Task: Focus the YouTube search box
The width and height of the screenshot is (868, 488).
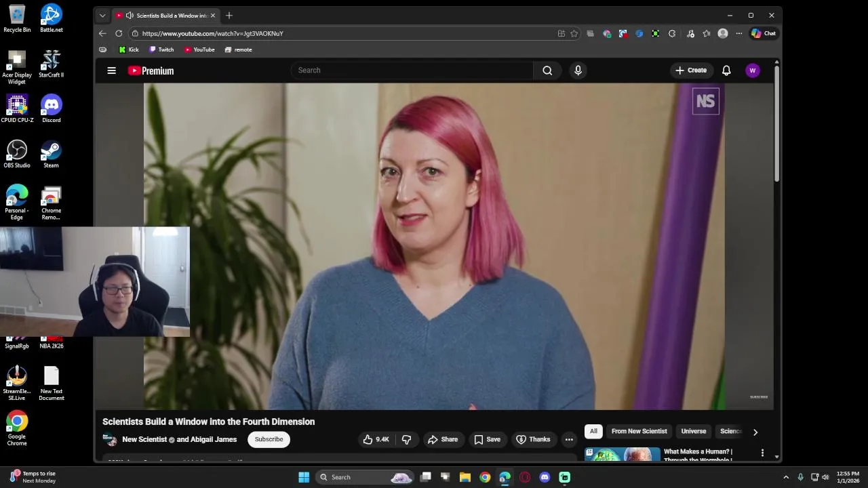Action: [412, 70]
